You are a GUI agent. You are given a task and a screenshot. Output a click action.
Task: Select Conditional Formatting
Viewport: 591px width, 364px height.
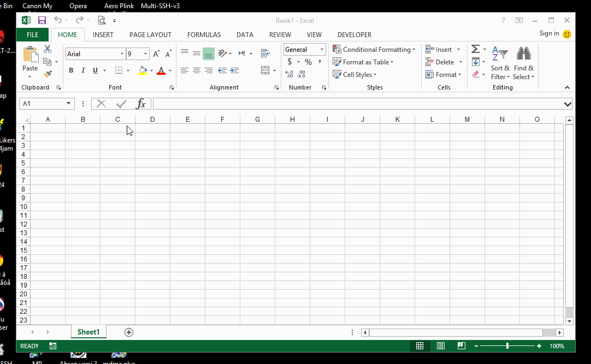(374, 49)
